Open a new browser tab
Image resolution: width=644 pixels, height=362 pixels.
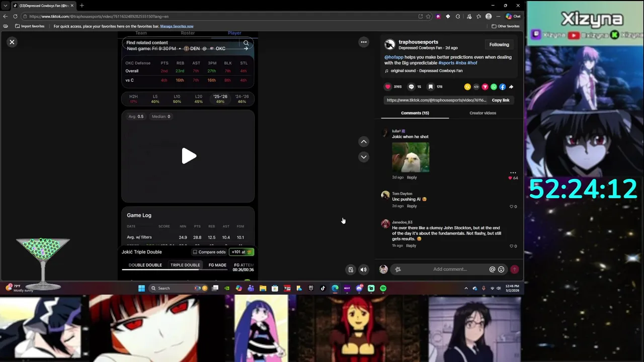(x=82, y=6)
